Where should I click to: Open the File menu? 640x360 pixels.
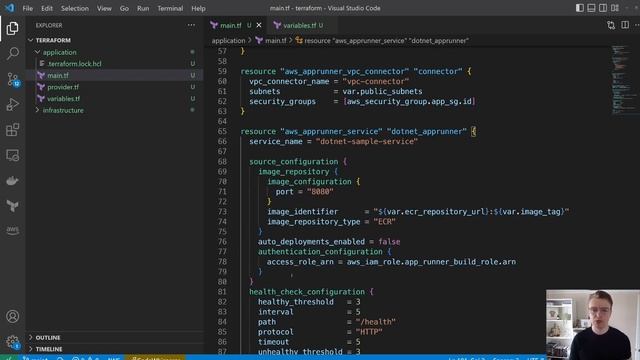(28, 8)
